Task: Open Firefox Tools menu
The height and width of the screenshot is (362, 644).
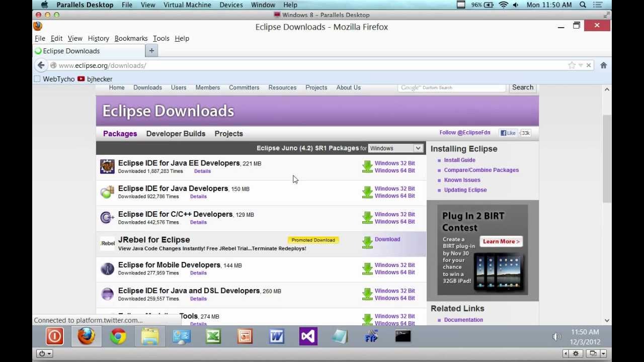Action: click(x=161, y=38)
